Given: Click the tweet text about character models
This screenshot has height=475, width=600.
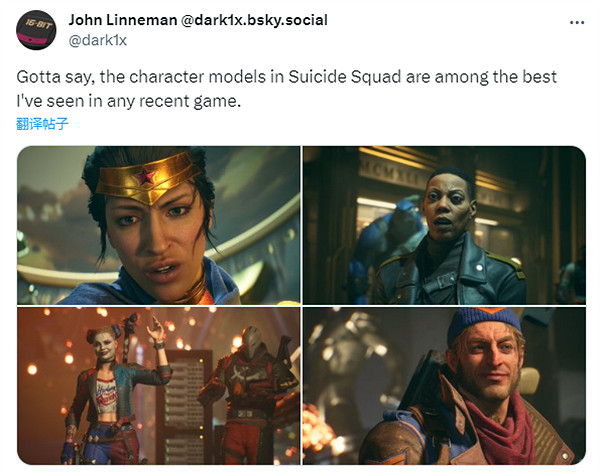Looking at the screenshot, I should [x=286, y=89].
